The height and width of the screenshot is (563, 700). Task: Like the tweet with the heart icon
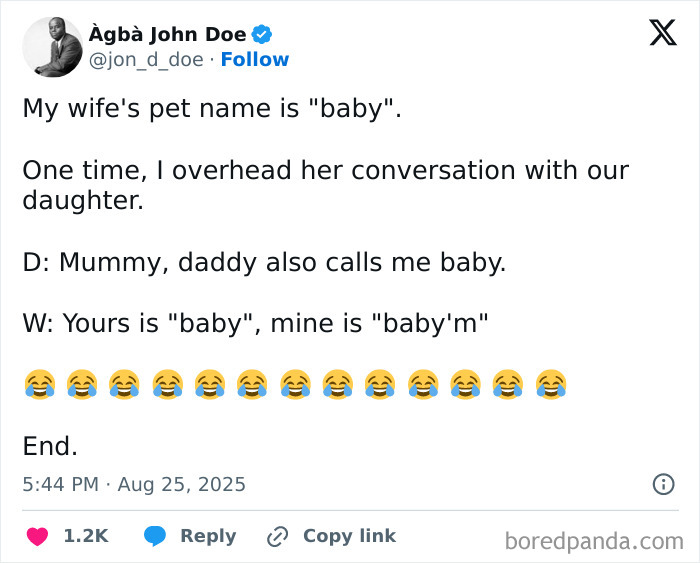coord(37,536)
